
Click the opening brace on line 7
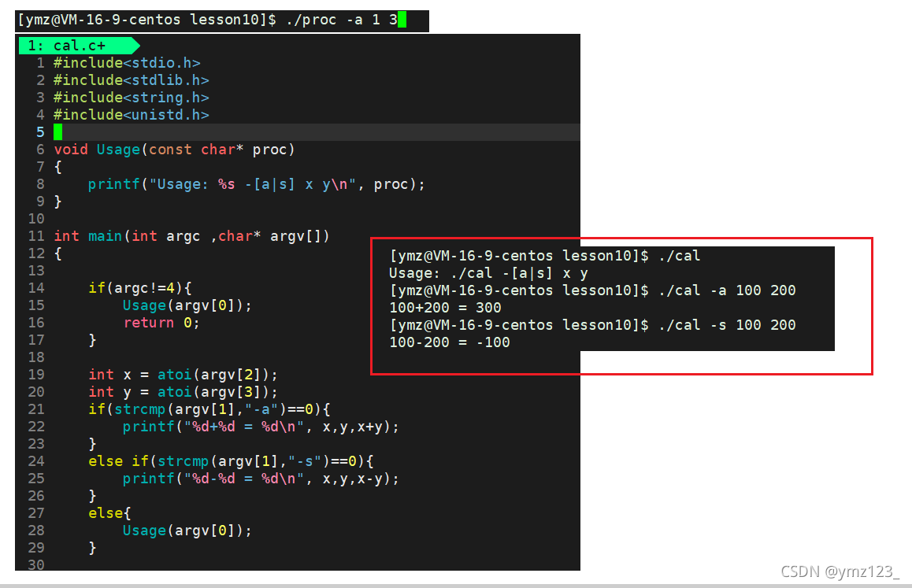(x=58, y=167)
